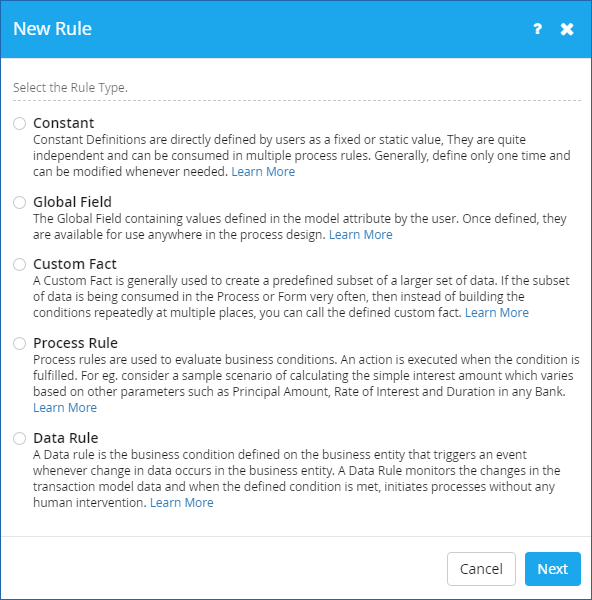This screenshot has height=600, width=592.
Task: Open Learn More link for Constant
Action: point(263,171)
